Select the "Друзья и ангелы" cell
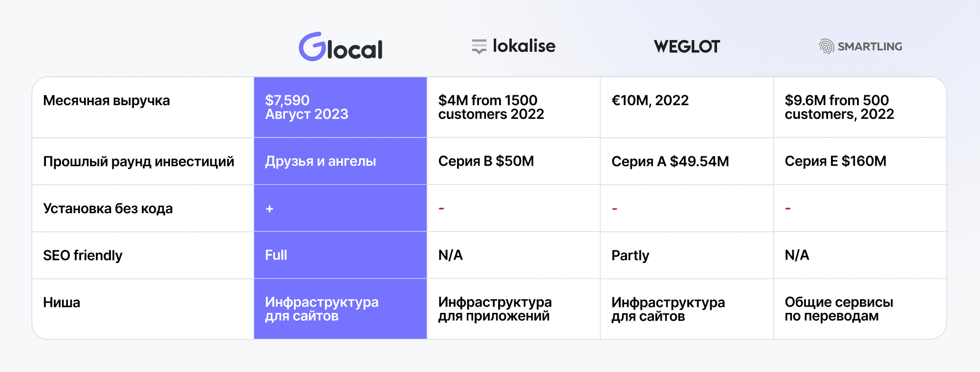Screen dimensions: 980x372 321,161
